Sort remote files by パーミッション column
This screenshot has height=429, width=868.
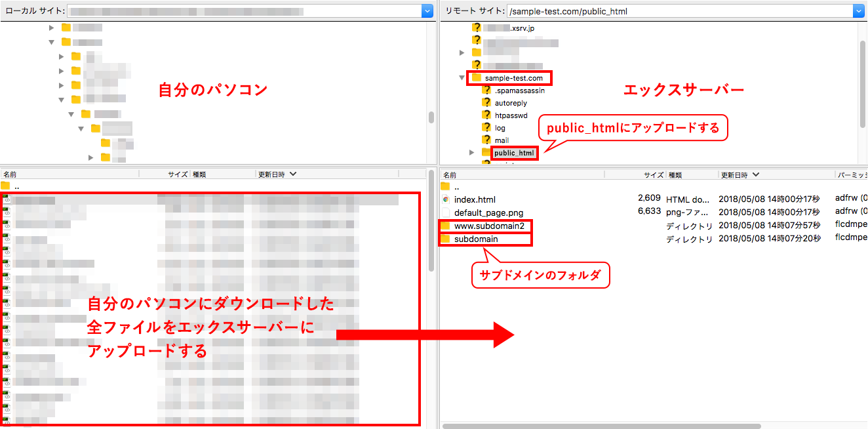pos(852,174)
